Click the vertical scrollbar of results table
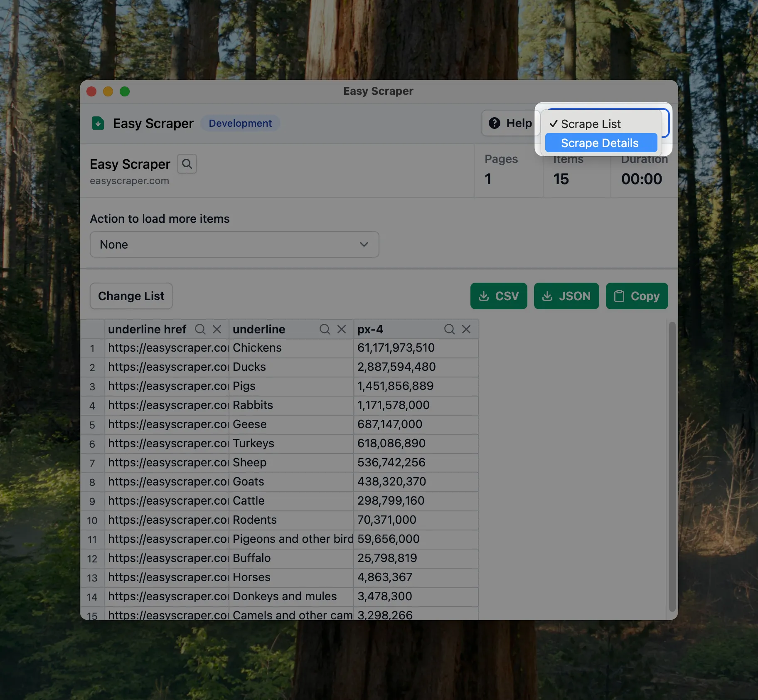The width and height of the screenshot is (758, 700). pos(672,466)
